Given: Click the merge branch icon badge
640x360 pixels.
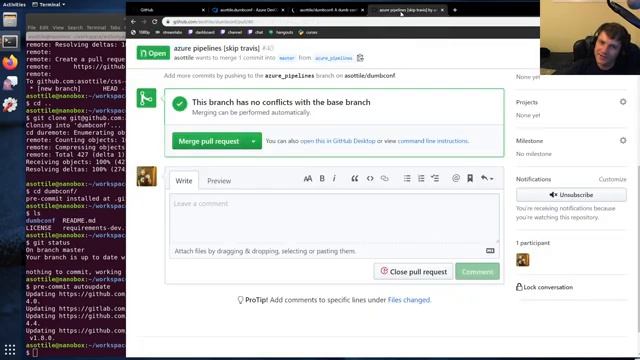Looking at the screenshot, I should [147, 98].
